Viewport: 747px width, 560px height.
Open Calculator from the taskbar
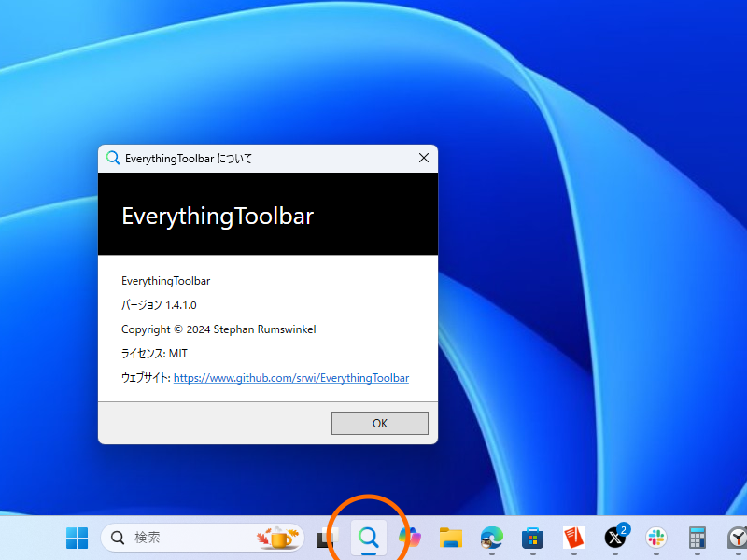(x=697, y=538)
